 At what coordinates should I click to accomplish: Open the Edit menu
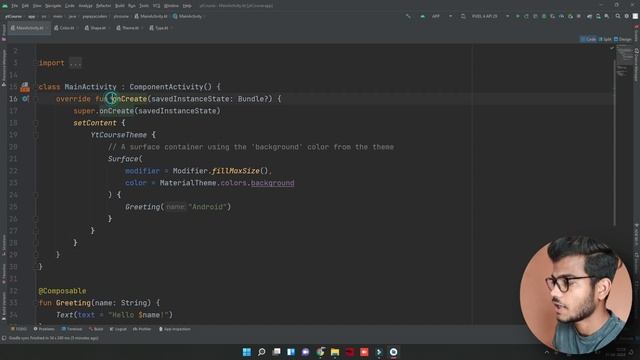(x=25, y=6)
